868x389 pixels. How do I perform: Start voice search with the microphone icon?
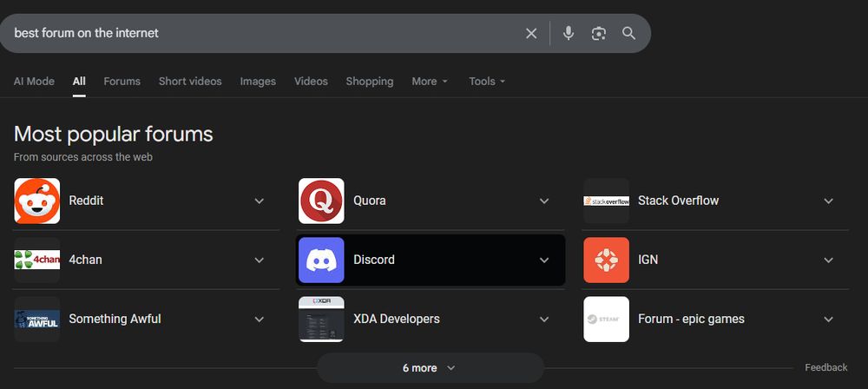pyautogui.click(x=568, y=33)
